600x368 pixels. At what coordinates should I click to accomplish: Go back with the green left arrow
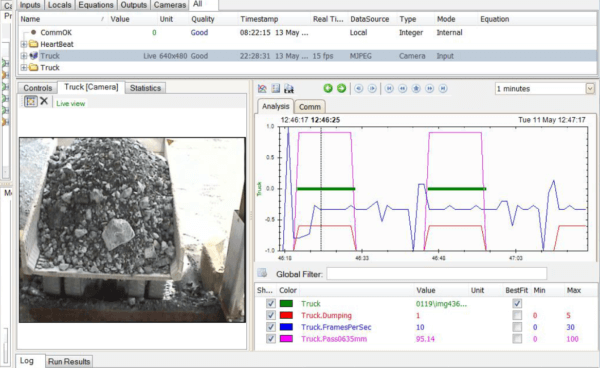(328, 88)
